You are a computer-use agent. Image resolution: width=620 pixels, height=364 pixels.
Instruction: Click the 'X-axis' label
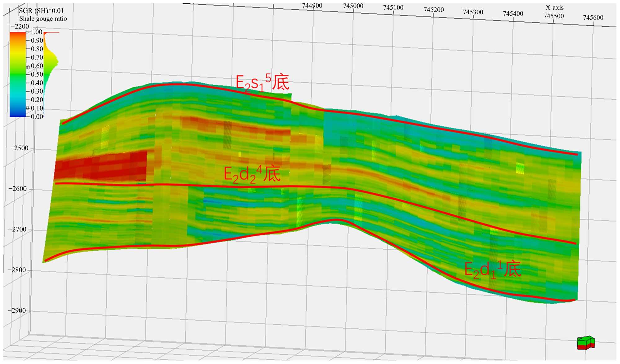[x=554, y=7]
